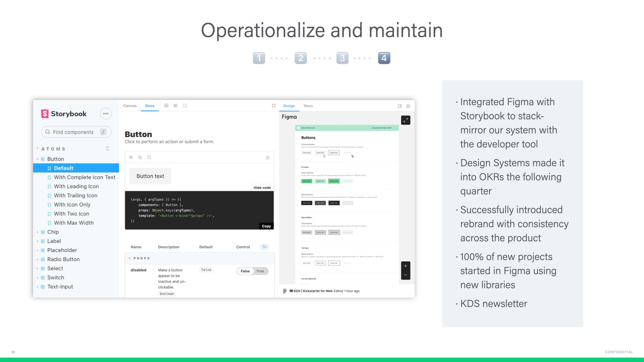Zoom in Figma embed with plus

click(x=406, y=266)
